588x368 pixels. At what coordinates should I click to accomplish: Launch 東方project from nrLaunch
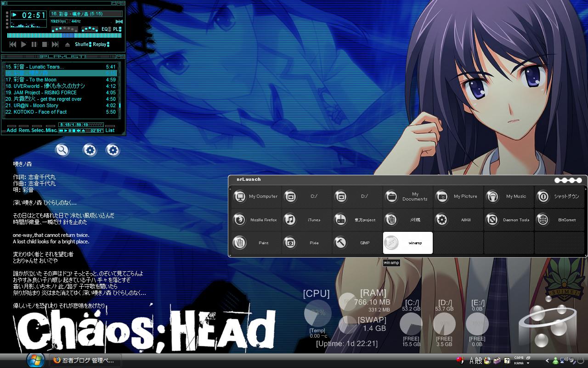(x=357, y=220)
